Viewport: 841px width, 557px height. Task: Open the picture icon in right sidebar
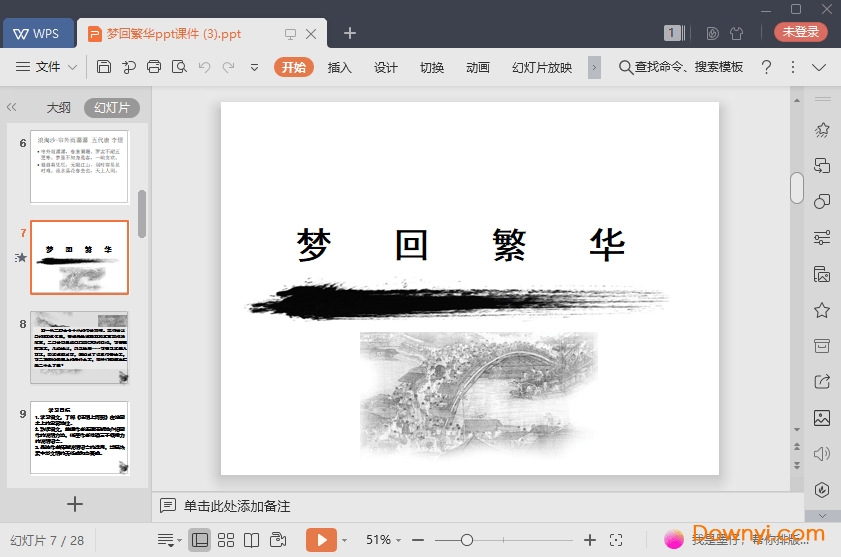822,417
